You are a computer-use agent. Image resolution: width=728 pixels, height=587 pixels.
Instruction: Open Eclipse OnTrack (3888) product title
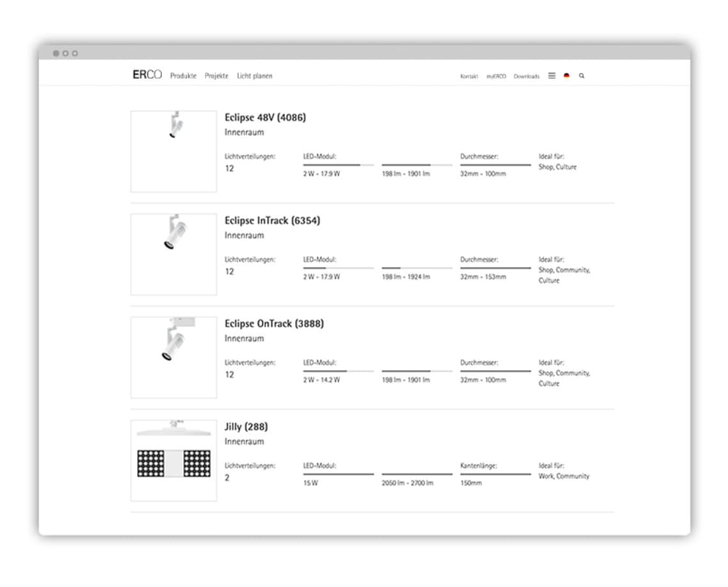(x=274, y=323)
